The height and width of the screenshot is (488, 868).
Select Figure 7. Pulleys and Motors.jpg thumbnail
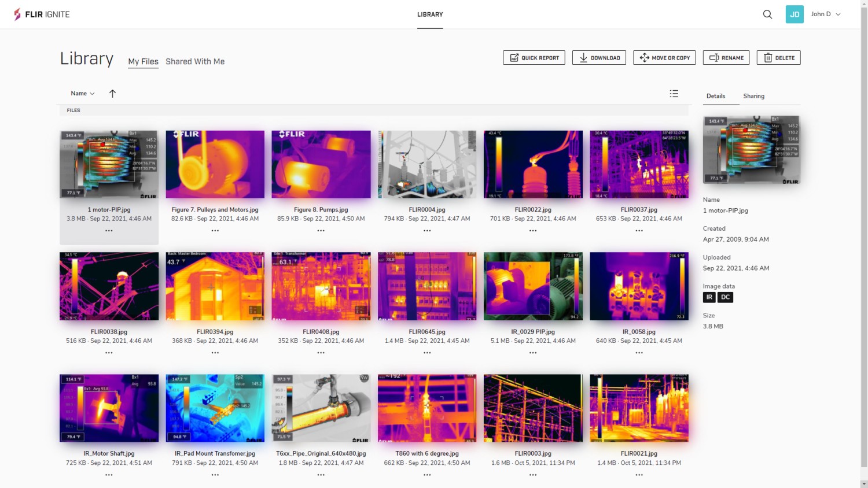click(x=215, y=164)
